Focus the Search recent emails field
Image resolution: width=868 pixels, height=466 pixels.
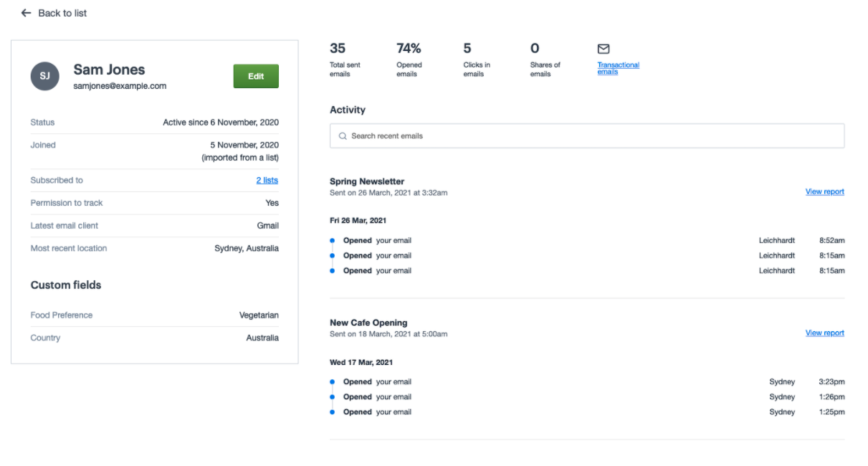588,136
